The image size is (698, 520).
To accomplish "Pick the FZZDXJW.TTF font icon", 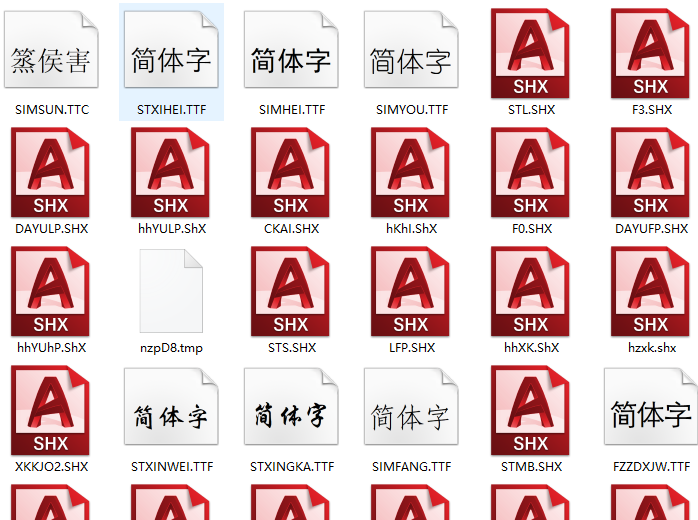I will (x=651, y=406).
